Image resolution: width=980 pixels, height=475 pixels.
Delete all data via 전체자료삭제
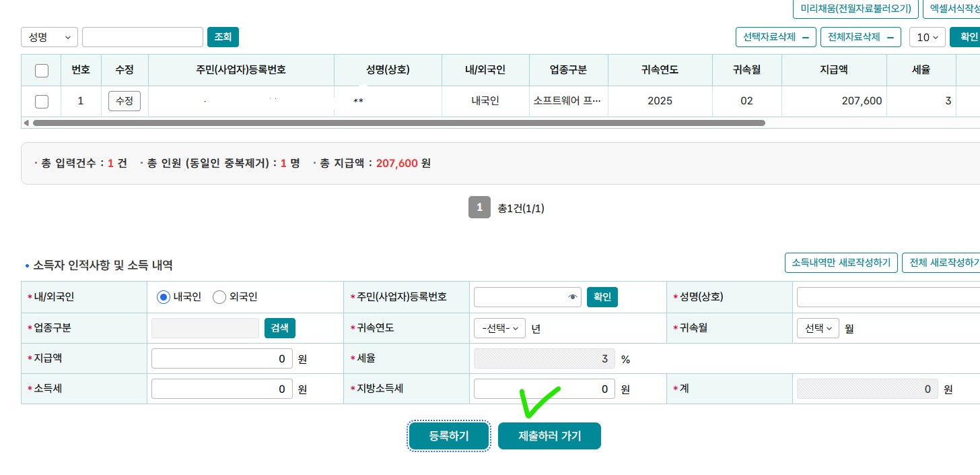pyautogui.click(x=860, y=37)
